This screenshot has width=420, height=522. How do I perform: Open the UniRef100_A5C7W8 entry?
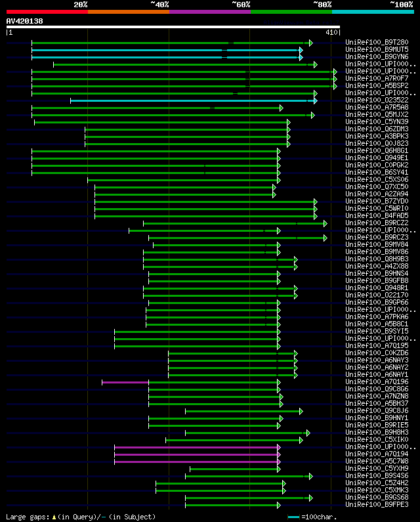pyautogui.click(x=377, y=461)
